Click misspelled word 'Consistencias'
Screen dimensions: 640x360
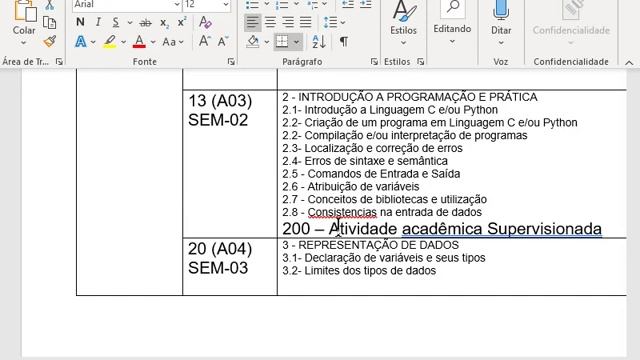(342, 212)
